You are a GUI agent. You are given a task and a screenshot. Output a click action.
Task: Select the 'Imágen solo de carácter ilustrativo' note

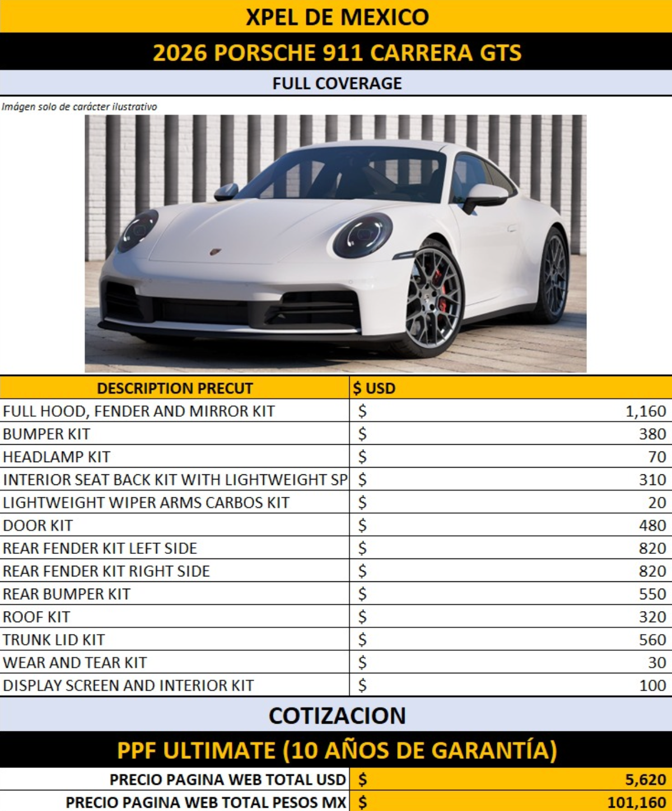80,106
